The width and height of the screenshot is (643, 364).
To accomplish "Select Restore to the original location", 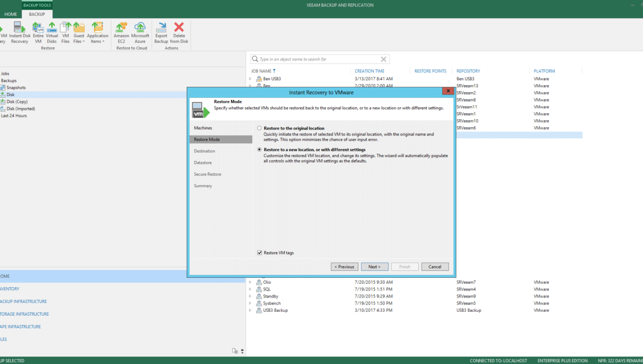I will tap(259, 128).
